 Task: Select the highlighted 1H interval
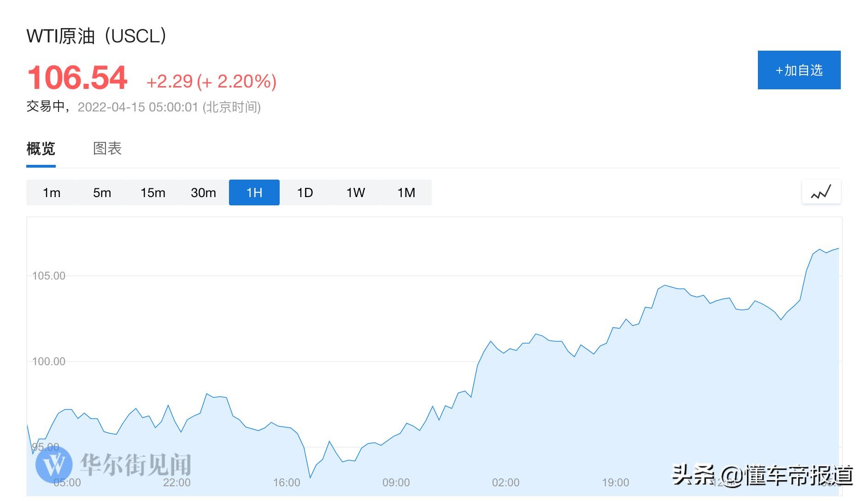click(254, 192)
